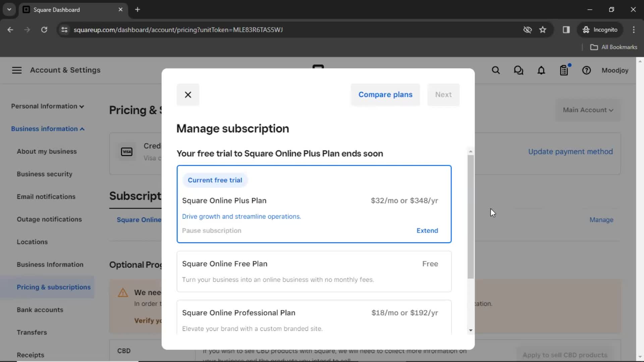The height and width of the screenshot is (362, 644).
Task: Open Transfers page
Action: pyautogui.click(x=32, y=333)
